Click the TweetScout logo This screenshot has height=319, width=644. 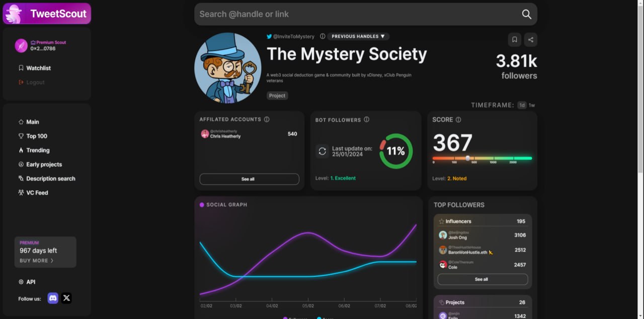tap(47, 14)
